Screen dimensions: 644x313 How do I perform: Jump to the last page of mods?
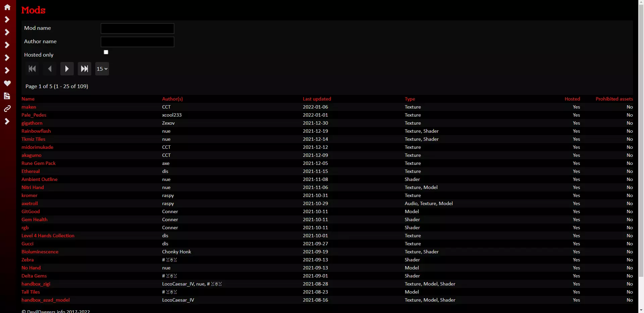(x=84, y=69)
